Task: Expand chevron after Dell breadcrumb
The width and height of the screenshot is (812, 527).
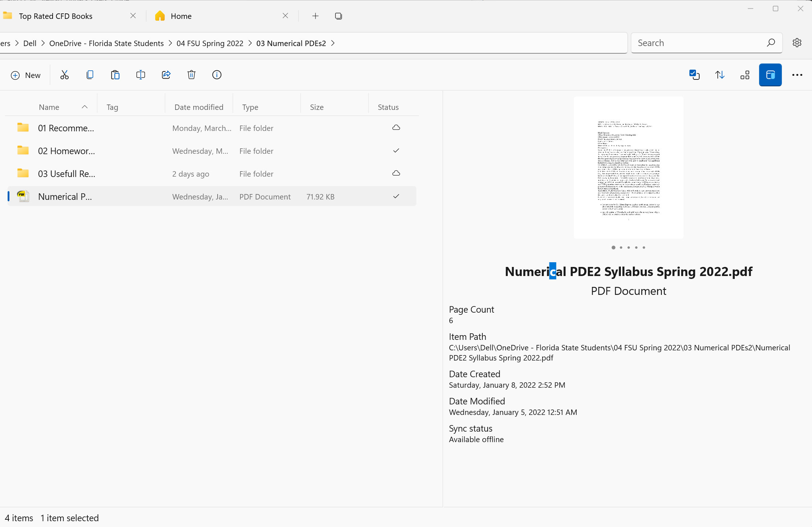Action: click(x=43, y=43)
